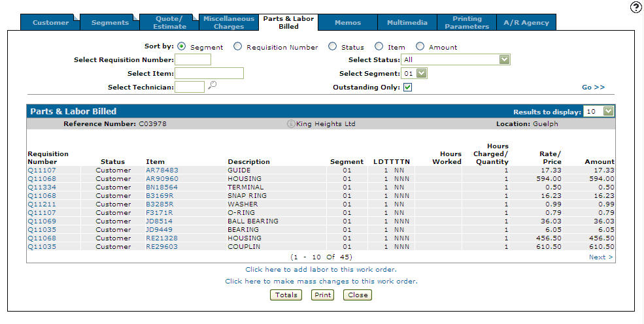Click item AR90960 link
The width and height of the screenshot is (644, 324).
[x=161, y=178]
